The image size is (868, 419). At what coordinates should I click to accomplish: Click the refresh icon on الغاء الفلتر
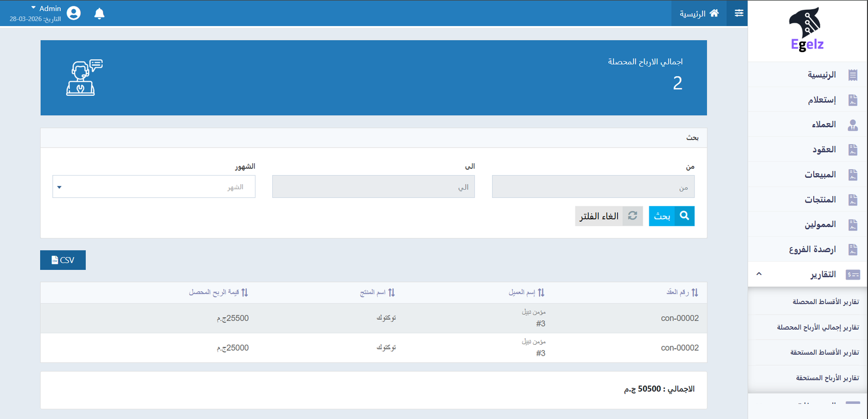point(633,216)
